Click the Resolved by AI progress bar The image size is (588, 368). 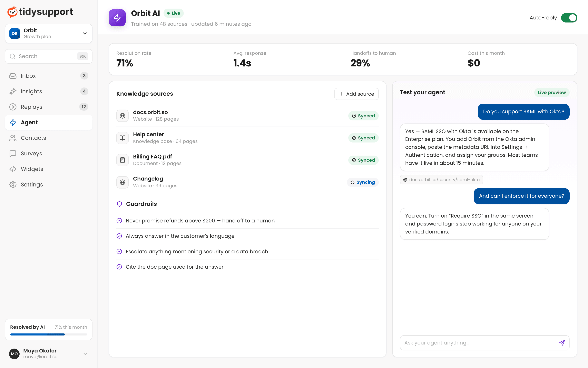[49, 334]
